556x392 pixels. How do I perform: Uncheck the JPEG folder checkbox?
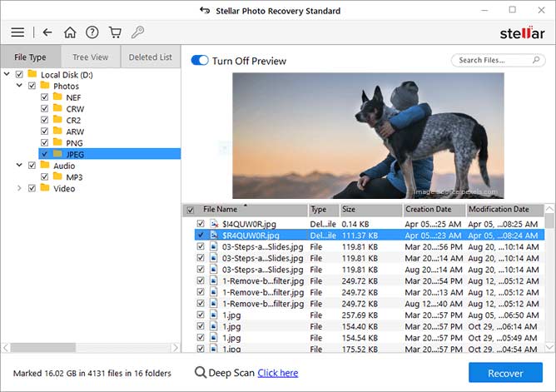44,154
